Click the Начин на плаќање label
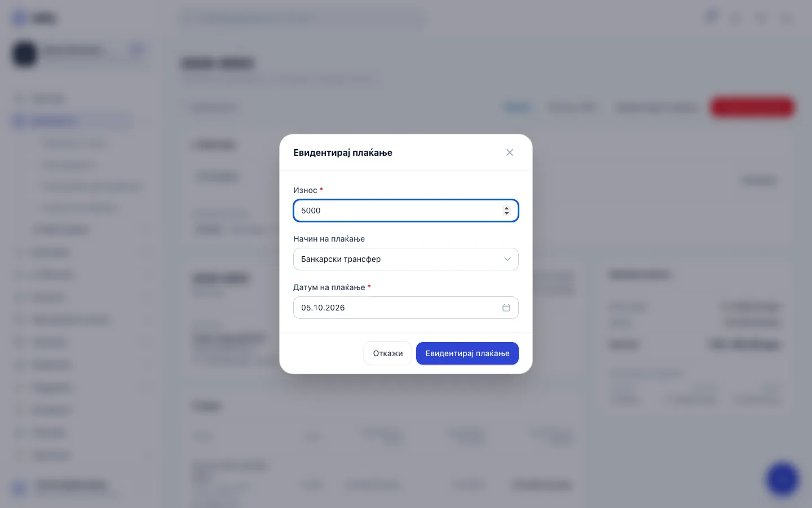The height and width of the screenshot is (508, 812). pos(329,239)
